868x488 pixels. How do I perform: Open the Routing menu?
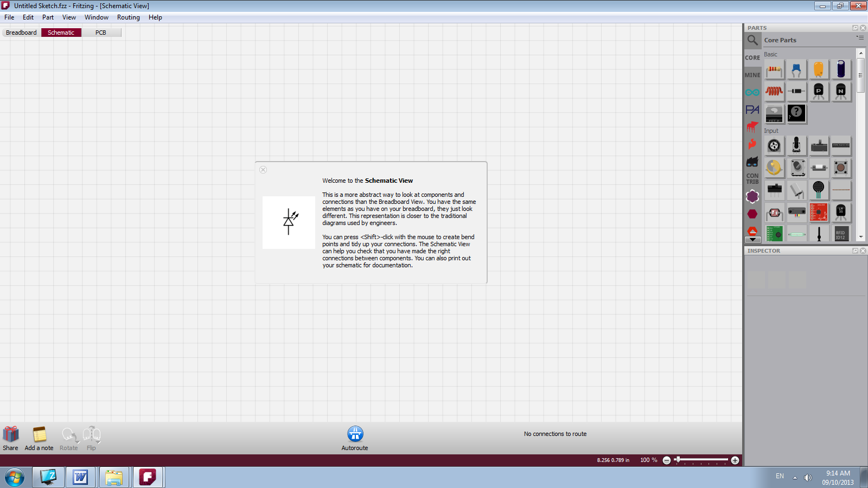pyautogui.click(x=129, y=17)
